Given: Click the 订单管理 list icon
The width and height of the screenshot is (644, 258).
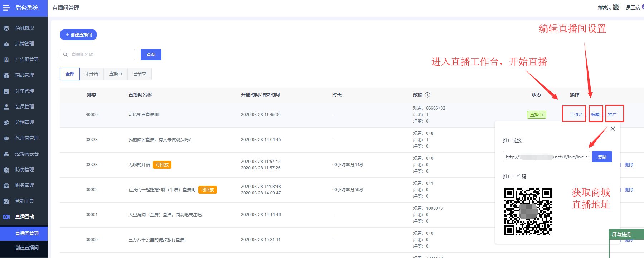Looking at the screenshot, I should (x=6, y=91).
